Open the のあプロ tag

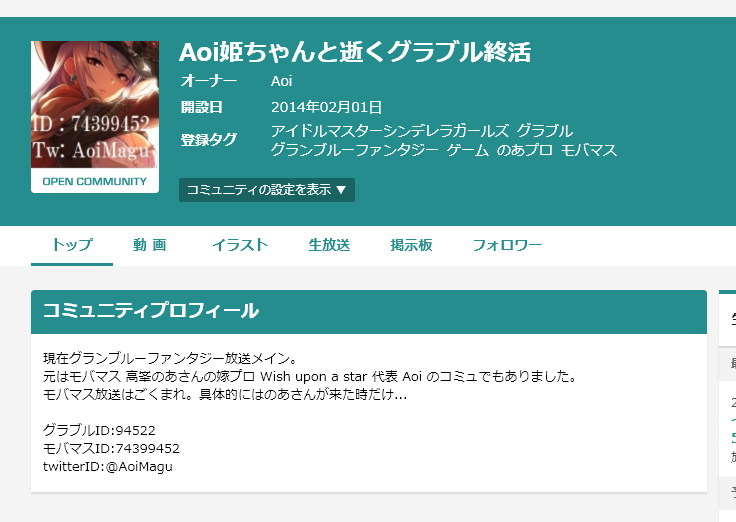click(524, 150)
